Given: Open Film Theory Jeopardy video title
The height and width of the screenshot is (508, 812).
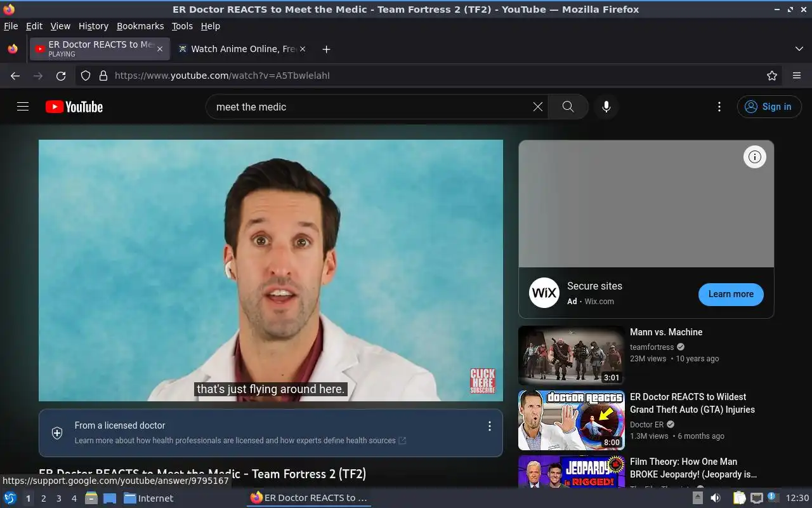Looking at the screenshot, I should [693, 468].
